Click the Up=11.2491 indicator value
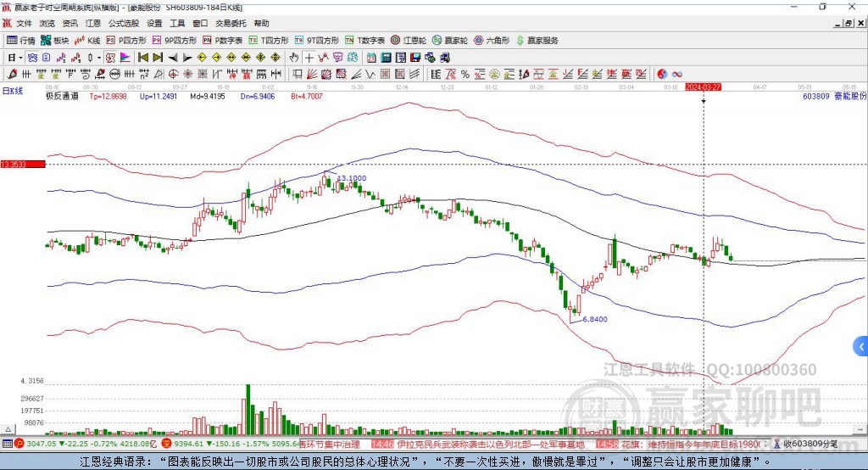This screenshot has height=470, width=868. tap(159, 97)
